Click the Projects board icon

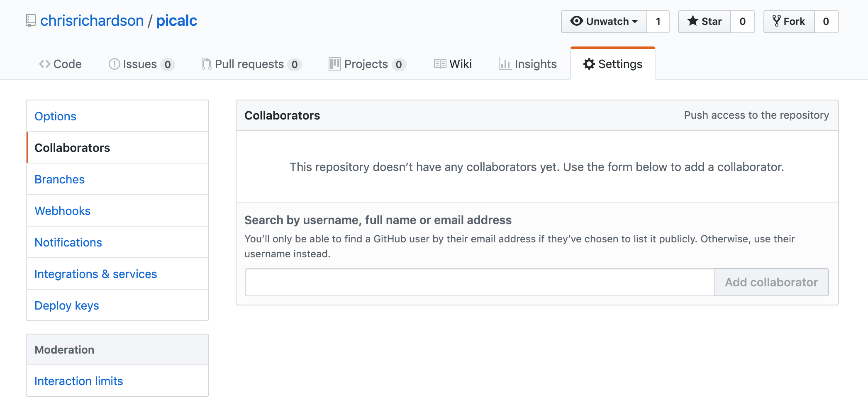pos(334,64)
